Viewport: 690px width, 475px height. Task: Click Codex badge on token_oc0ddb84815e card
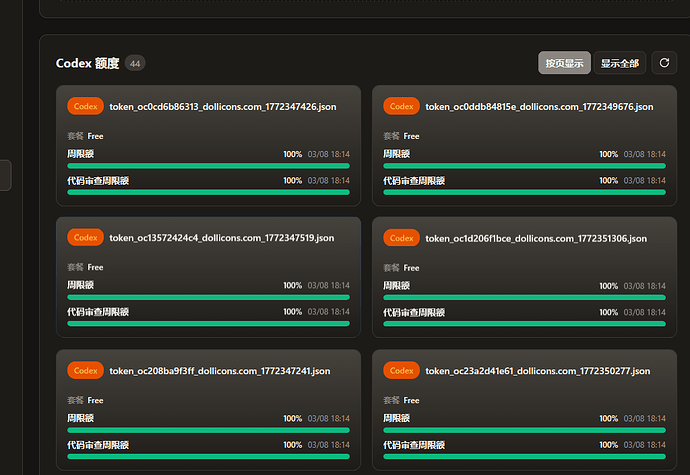(401, 106)
